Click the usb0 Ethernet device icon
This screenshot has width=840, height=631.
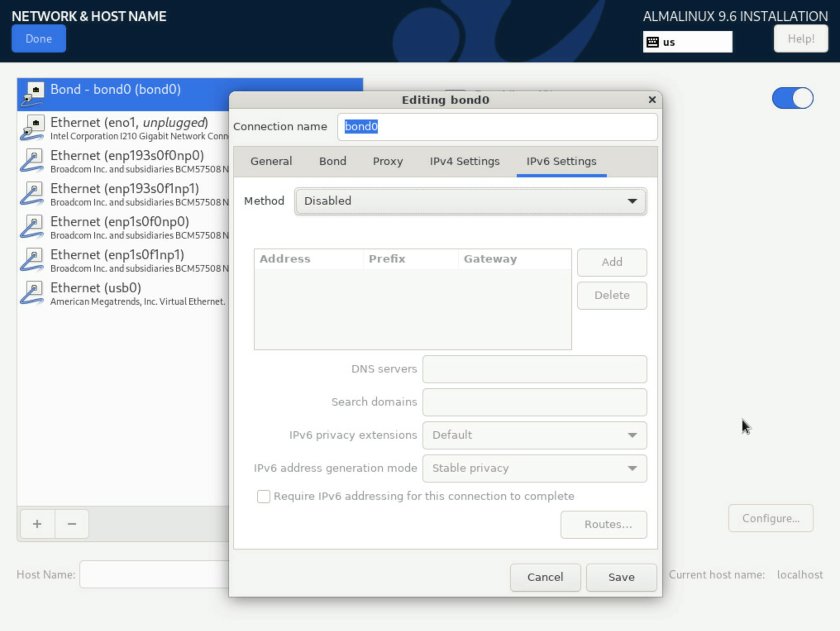click(x=32, y=293)
